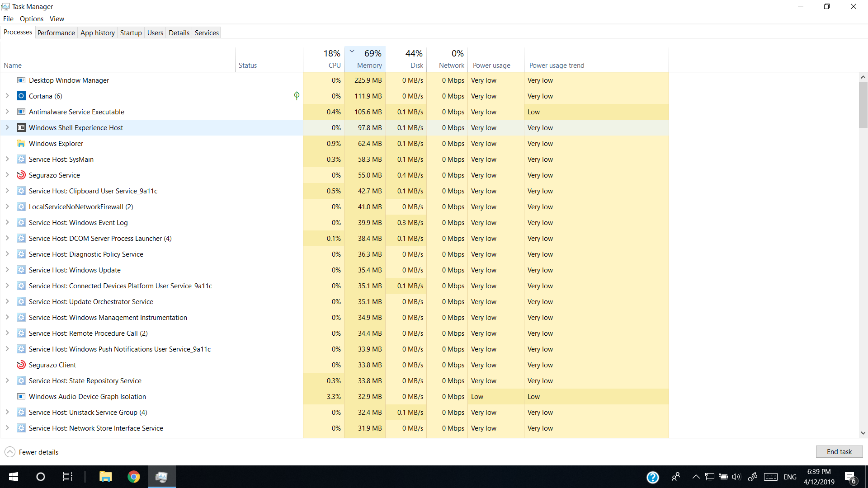
Task: Select Service Host: Network Store Interface Service
Action: coord(335,428)
